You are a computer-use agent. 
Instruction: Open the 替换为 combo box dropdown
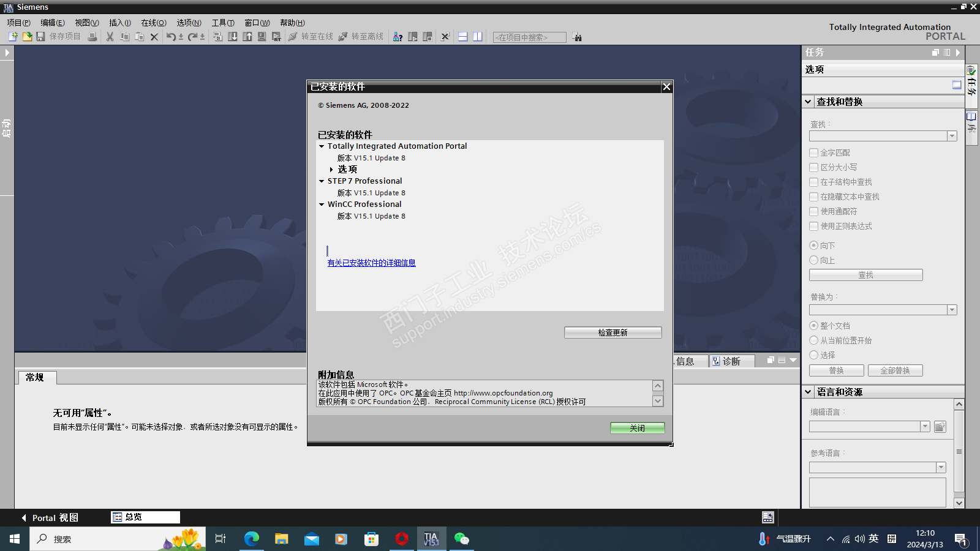(x=952, y=310)
